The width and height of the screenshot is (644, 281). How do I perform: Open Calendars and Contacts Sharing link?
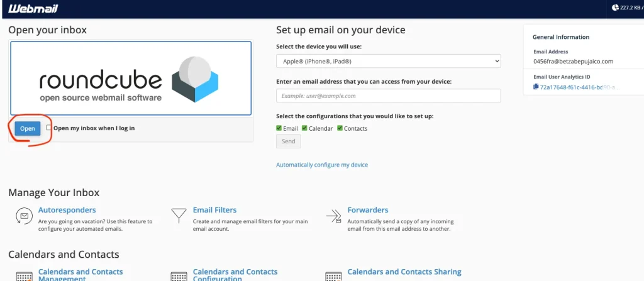click(x=404, y=272)
